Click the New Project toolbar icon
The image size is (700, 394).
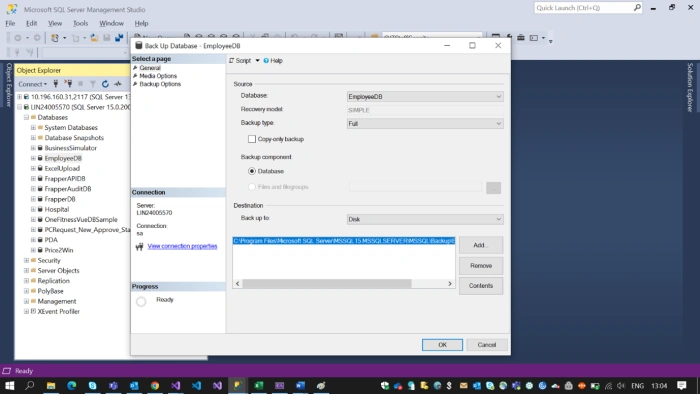55,38
